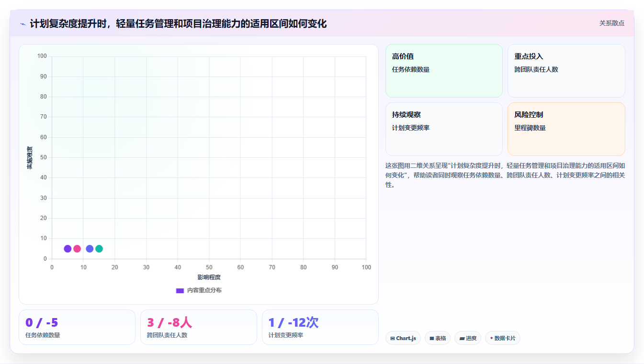This screenshot has width=644, height=364.
Task: Click the description paragraph starting 这张图用二维关系呈现
Action: tap(505, 175)
